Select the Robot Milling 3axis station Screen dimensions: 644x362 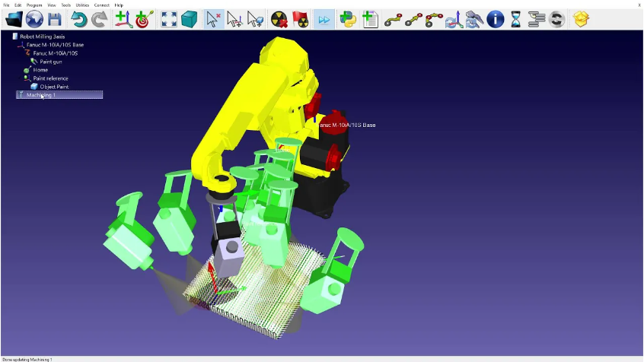pos(43,37)
